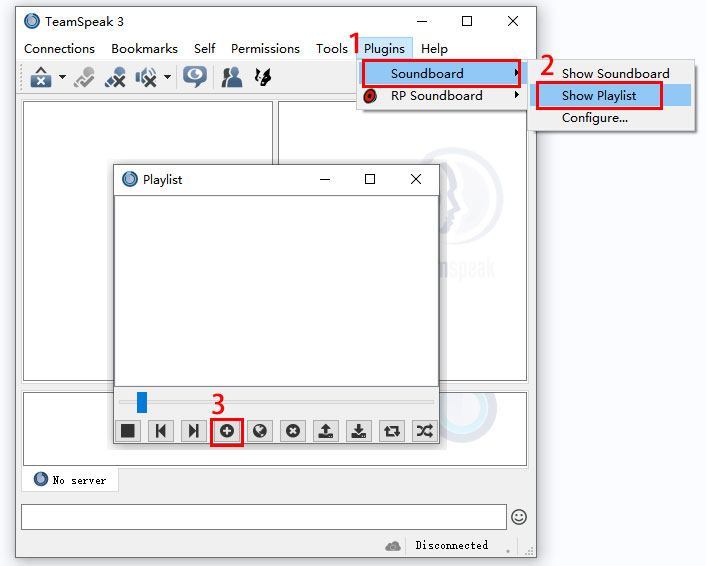Image resolution: width=706 pixels, height=566 pixels.
Task: Click the add URL globe button in Playlist
Action: point(260,431)
